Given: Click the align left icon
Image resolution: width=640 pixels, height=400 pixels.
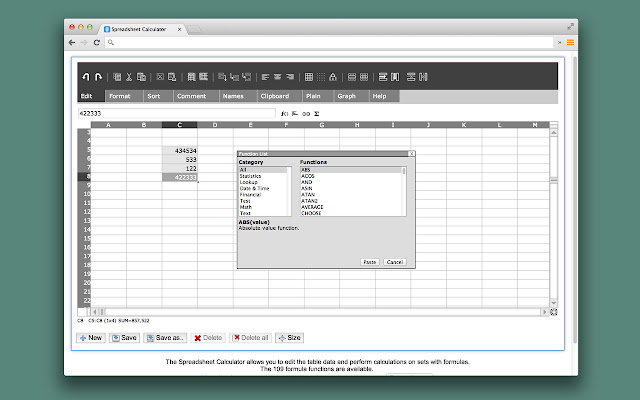Looking at the screenshot, I should click(265, 77).
